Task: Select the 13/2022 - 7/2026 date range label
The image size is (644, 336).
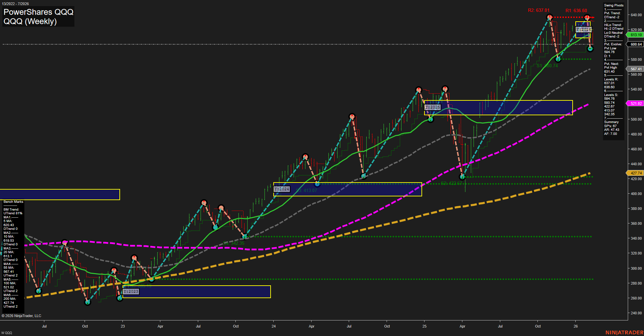Action: pyautogui.click(x=16, y=3)
